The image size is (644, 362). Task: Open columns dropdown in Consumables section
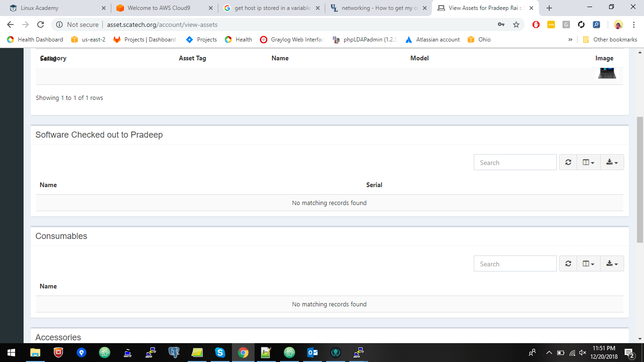[588, 263]
